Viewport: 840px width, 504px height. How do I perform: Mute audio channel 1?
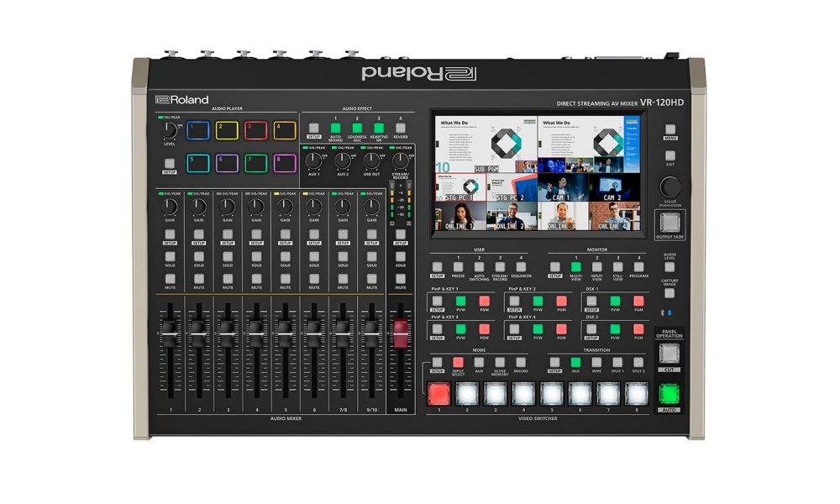pos(170,278)
